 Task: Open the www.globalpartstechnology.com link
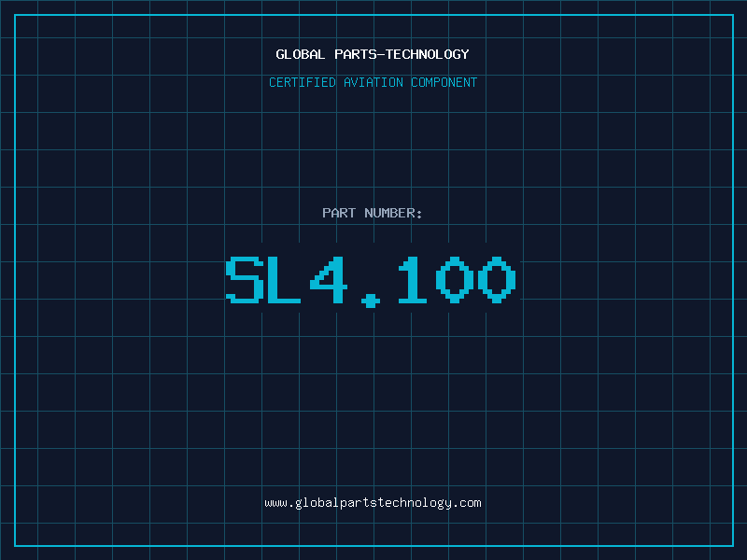[373, 503]
